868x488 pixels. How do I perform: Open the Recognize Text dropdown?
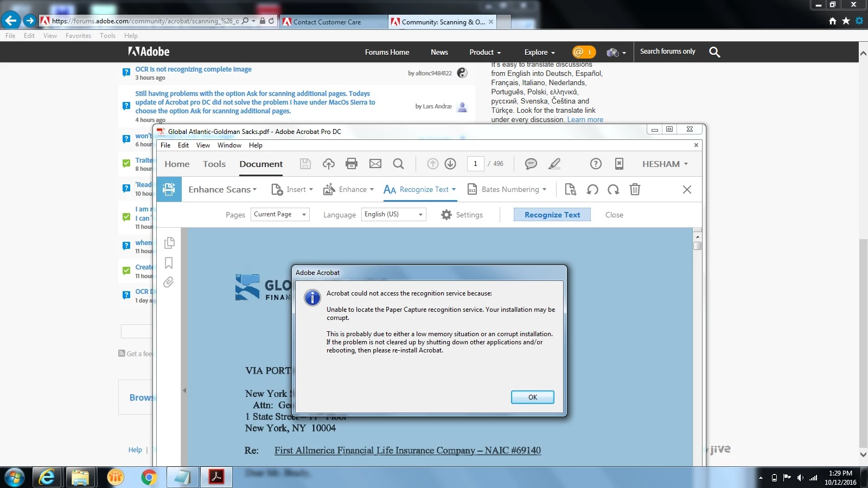click(x=419, y=189)
